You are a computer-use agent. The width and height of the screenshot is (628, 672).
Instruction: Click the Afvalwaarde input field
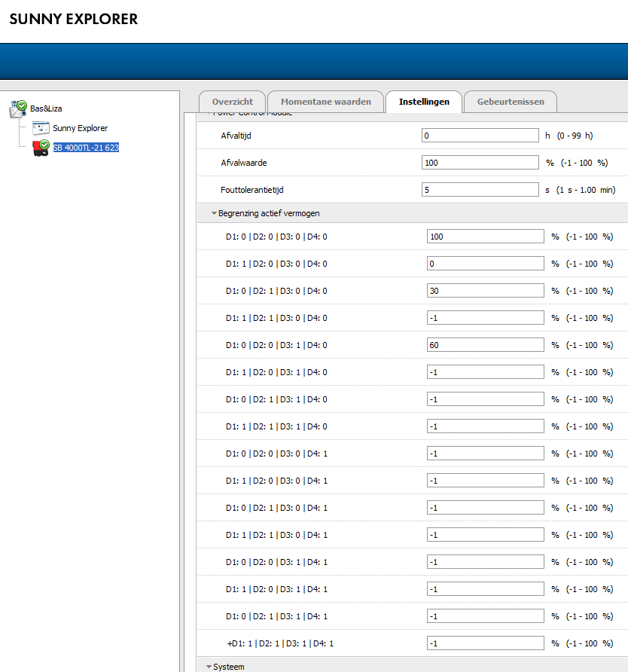[480, 163]
